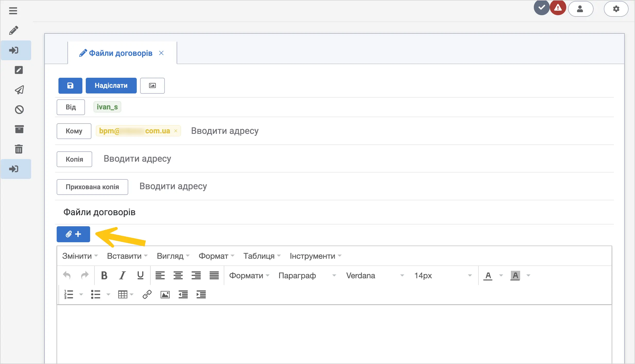Open the Формати dropdown
The image size is (635, 364).
point(249,275)
